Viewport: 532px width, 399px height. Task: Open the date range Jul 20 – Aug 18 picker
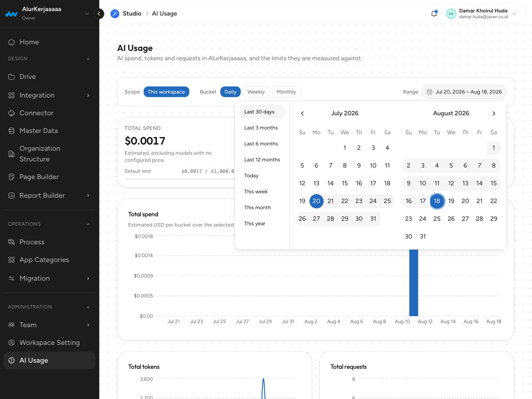pos(464,92)
